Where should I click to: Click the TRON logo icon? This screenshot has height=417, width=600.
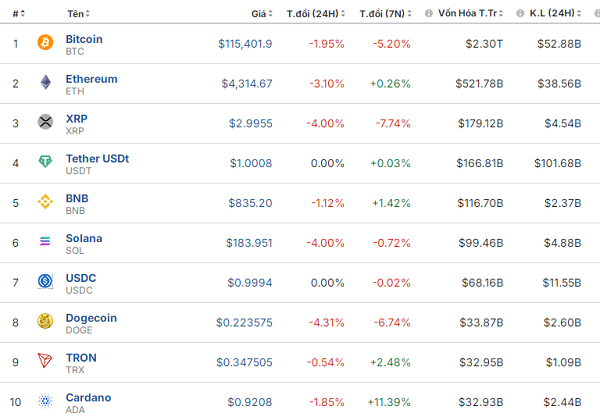pos(45,361)
